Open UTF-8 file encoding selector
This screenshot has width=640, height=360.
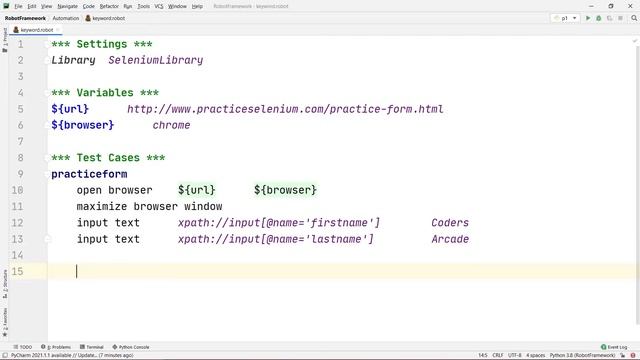(515, 356)
